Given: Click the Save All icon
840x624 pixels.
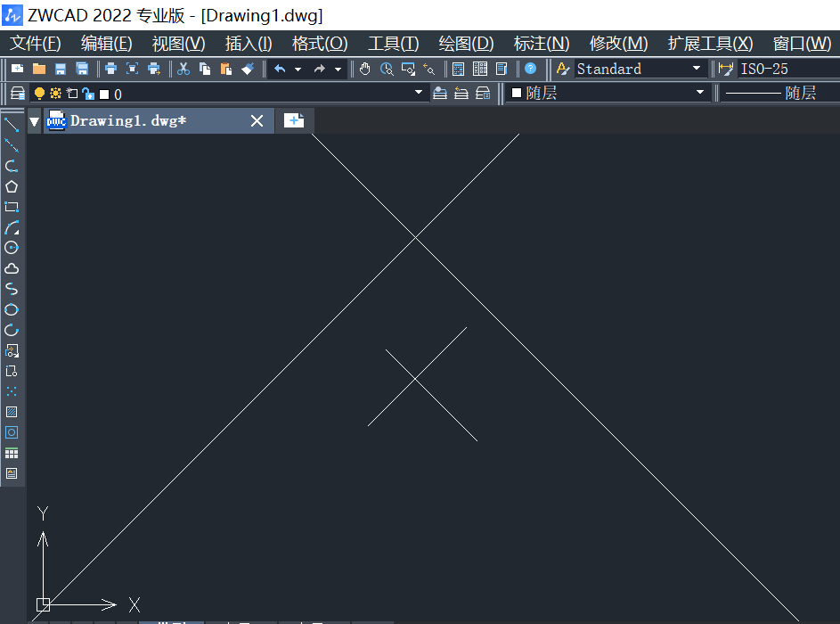Looking at the screenshot, I should coord(82,69).
